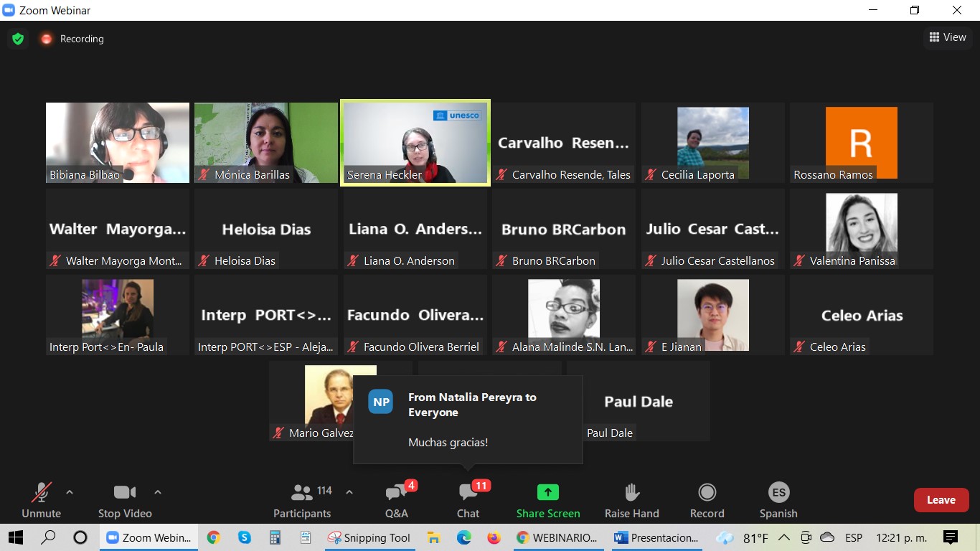Expand audio options arrow next to Unmute
The width and height of the screenshot is (980, 551).
pyautogui.click(x=70, y=492)
